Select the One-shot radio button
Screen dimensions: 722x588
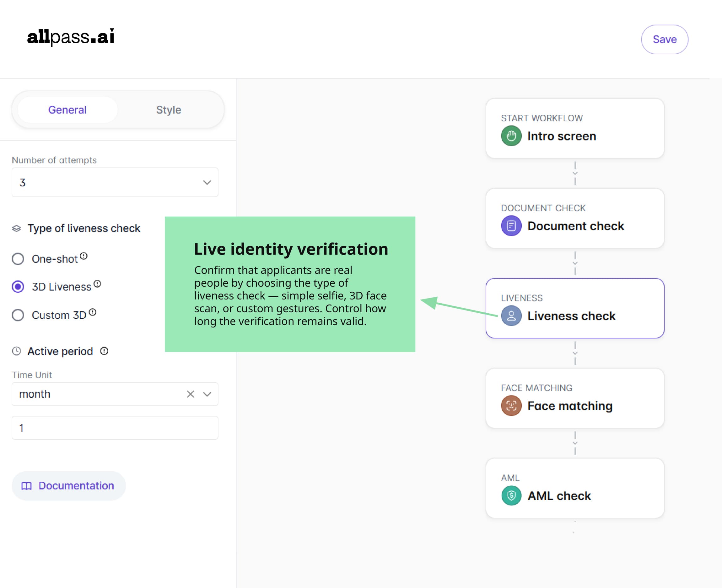(x=18, y=259)
